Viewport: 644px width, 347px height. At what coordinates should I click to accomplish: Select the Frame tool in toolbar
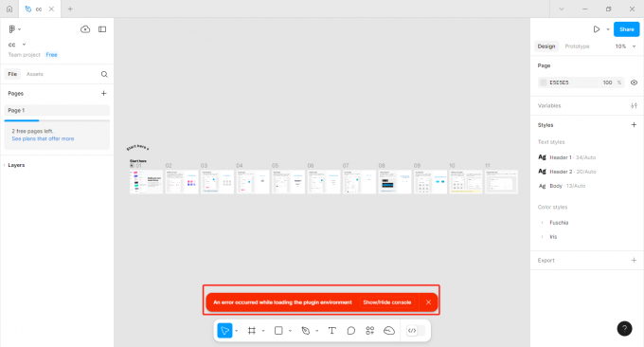tap(252, 331)
